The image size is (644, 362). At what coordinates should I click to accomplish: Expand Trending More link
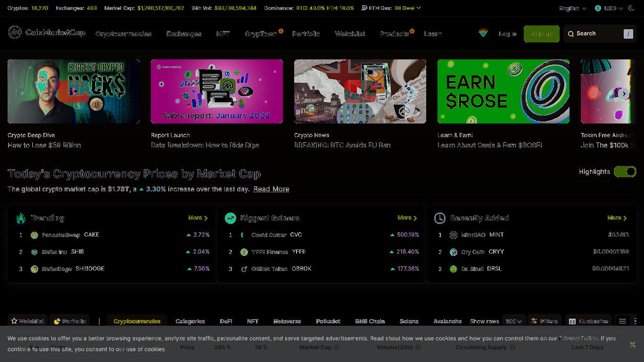tap(198, 218)
